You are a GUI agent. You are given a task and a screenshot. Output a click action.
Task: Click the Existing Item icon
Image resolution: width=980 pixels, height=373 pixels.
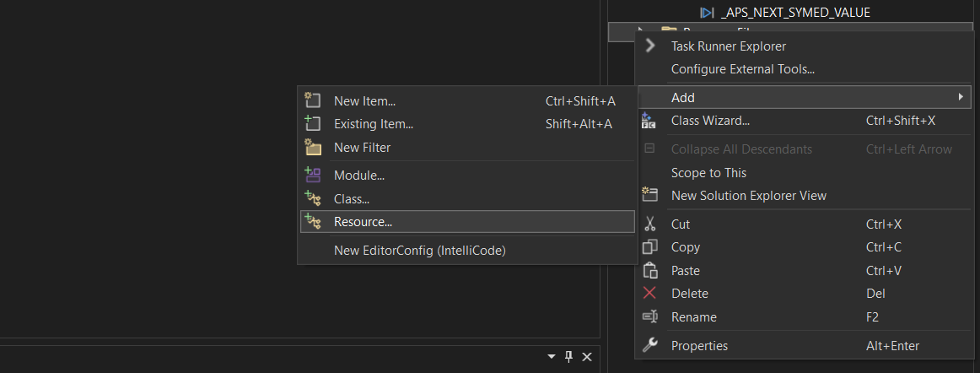click(x=313, y=124)
